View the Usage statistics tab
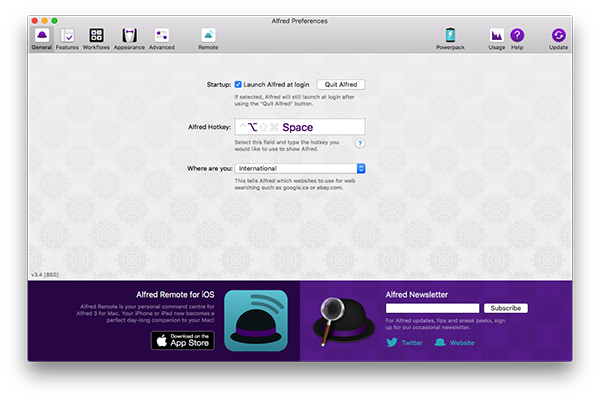 click(x=497, y=39)
